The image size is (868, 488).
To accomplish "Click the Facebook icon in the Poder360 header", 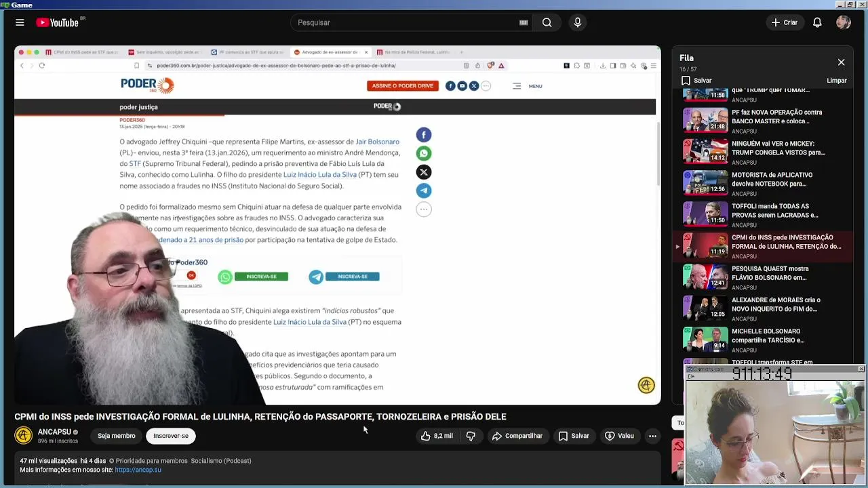I will coord(450,86).
